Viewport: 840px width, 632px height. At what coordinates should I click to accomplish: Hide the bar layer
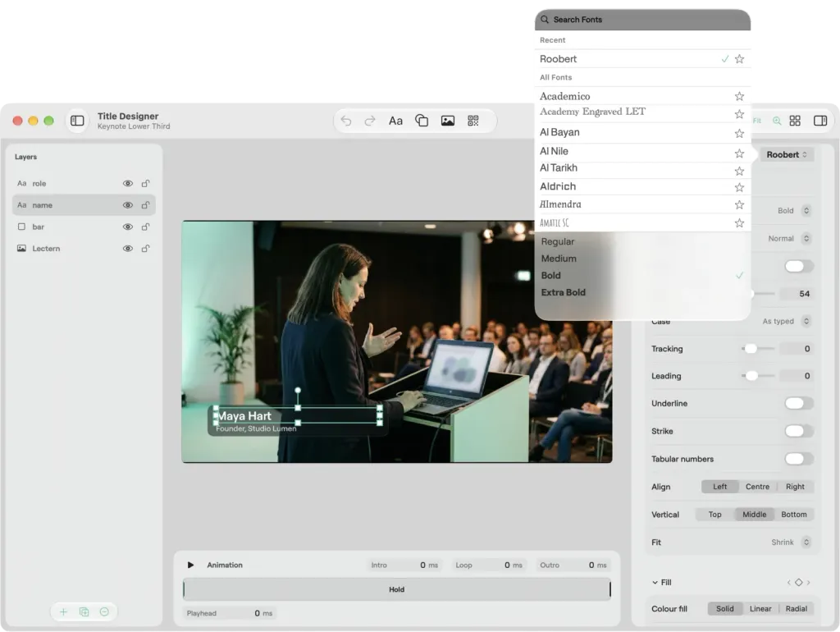pyautogui.click(x=127, y=227)
